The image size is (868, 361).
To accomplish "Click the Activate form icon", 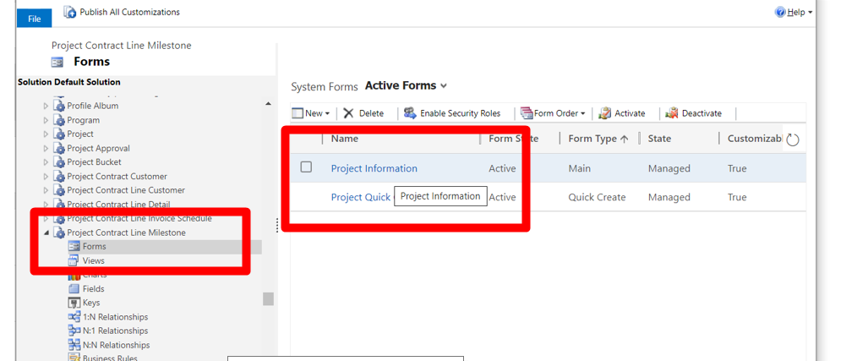I will pos(605,113).
